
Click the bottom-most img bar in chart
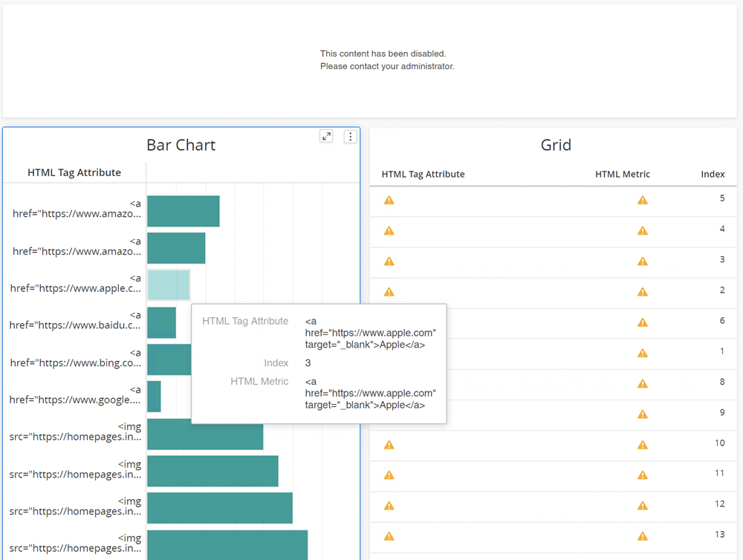coord(227,544)
